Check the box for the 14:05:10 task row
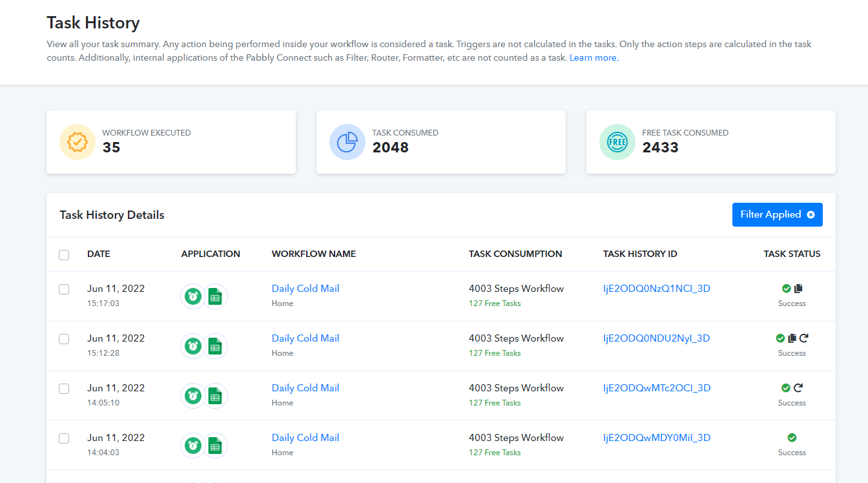This screenshot has height=483, width=868. click(64, 389)
